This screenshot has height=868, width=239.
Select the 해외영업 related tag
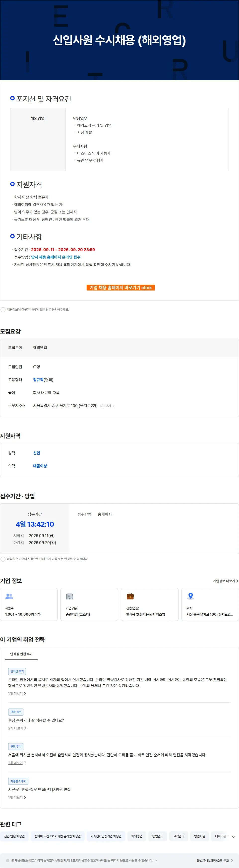[137, 836]
